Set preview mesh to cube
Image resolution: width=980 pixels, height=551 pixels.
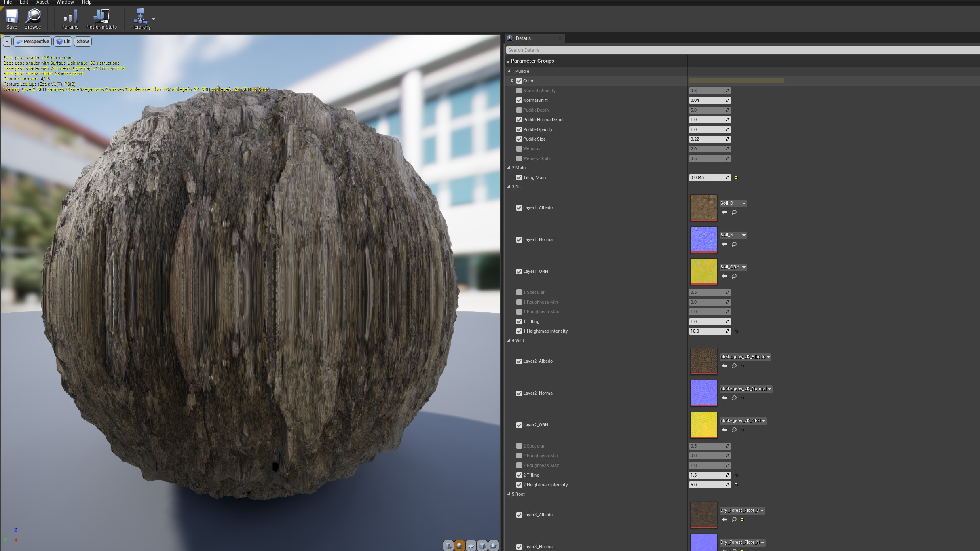coord(482,546)
